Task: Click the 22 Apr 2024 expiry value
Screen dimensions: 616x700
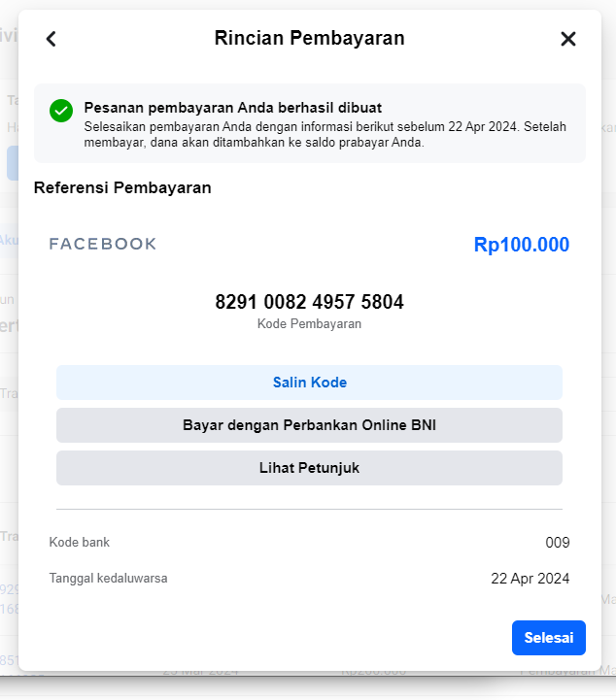Action: coord(530,579)
